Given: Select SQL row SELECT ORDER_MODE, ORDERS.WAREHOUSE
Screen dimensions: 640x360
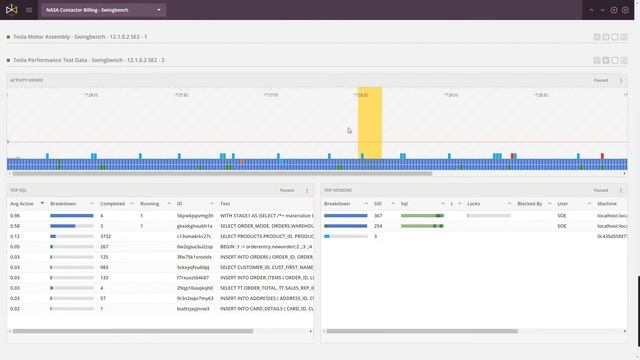Looking at the screenshot, I should 160,226.
